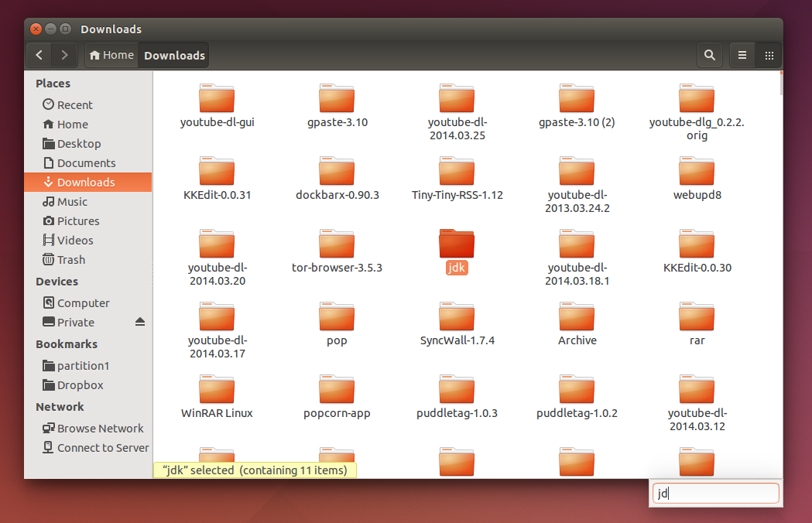Switch to grid view
This screenshot has height=523, width=812.
(769, 55)
